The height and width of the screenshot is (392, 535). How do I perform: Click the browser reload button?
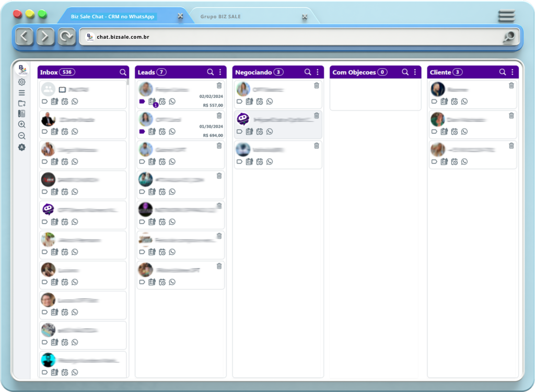66,37
